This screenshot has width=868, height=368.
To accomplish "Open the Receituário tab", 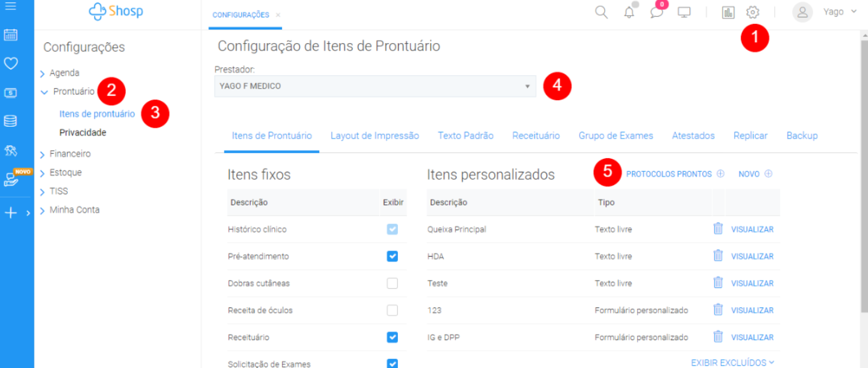I will coord(536,136).
